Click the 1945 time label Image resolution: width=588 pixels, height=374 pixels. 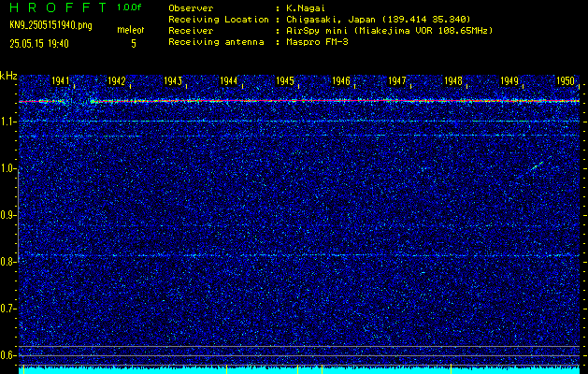[x=284, y=81]
